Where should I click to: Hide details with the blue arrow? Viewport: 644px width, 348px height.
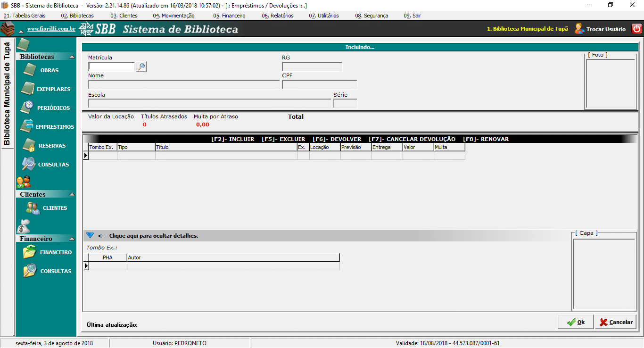click(x=90, y=235)
